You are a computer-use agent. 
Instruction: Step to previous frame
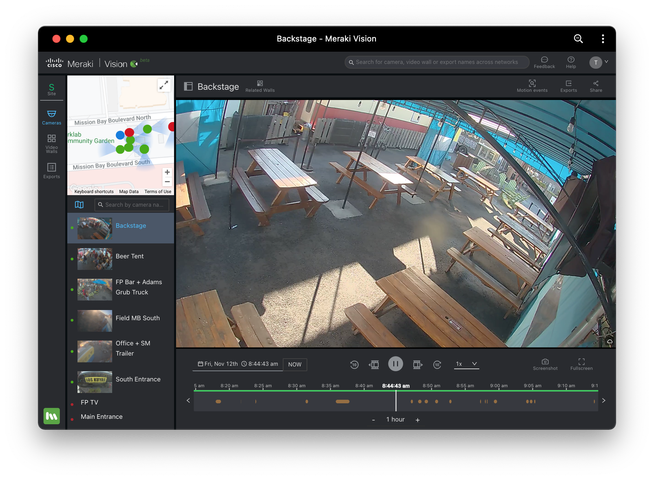click(x=374, y=365)
